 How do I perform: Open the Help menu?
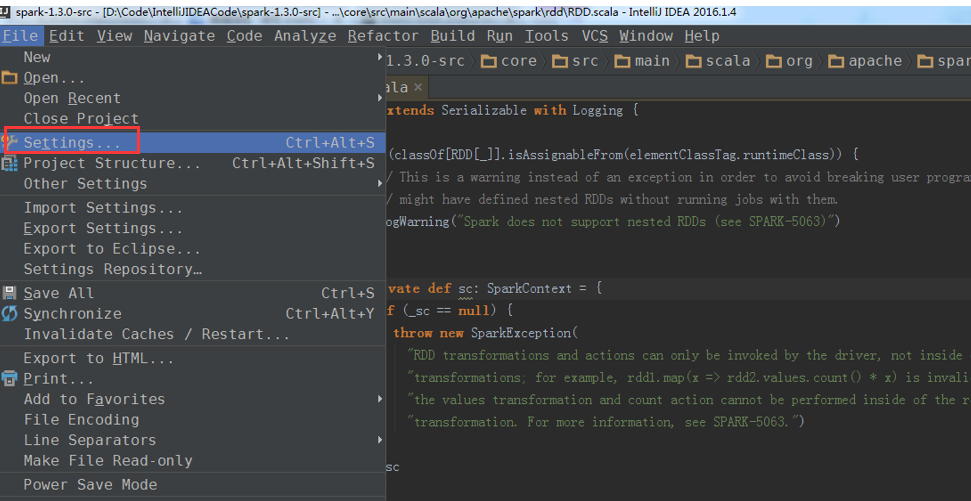702,36
